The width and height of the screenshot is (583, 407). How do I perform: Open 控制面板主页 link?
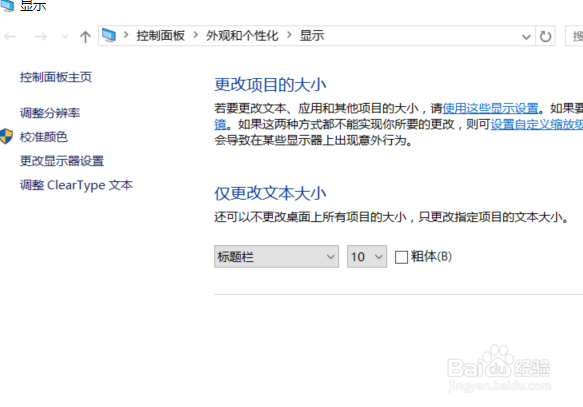point(56,77)
